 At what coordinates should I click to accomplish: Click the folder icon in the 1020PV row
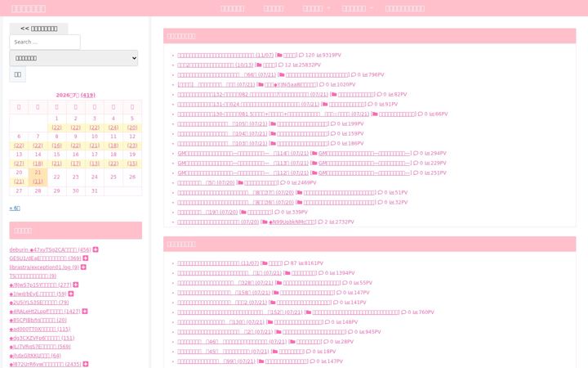point(261,84)
